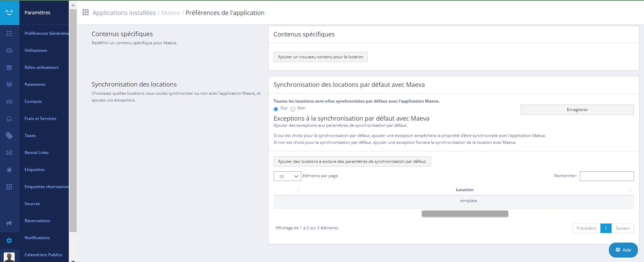Open 'Utilisateurs' in the settings menu
Screen dimensions: 644x262
tap(36, 50)
